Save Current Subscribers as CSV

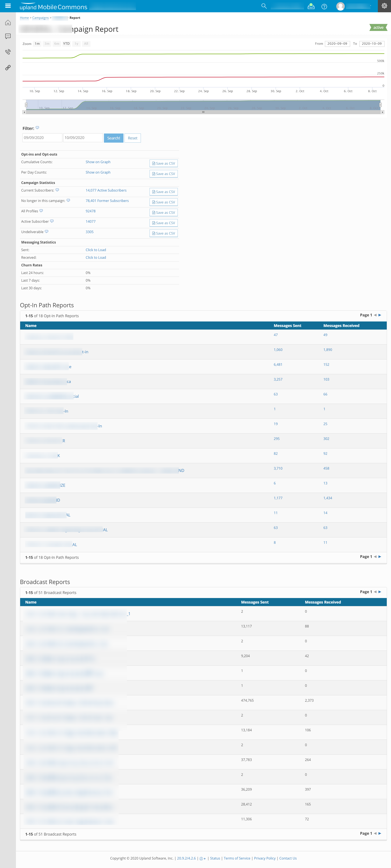coord(164,192)
